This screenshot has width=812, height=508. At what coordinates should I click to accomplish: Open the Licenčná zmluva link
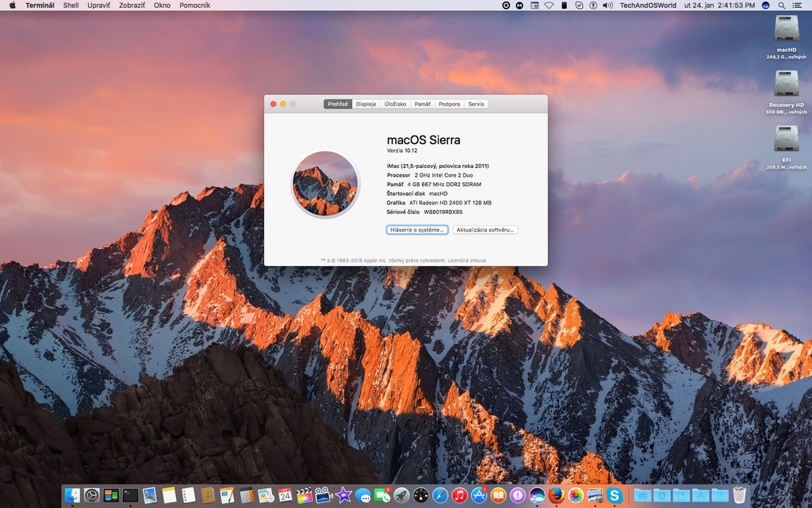(466, 261)
